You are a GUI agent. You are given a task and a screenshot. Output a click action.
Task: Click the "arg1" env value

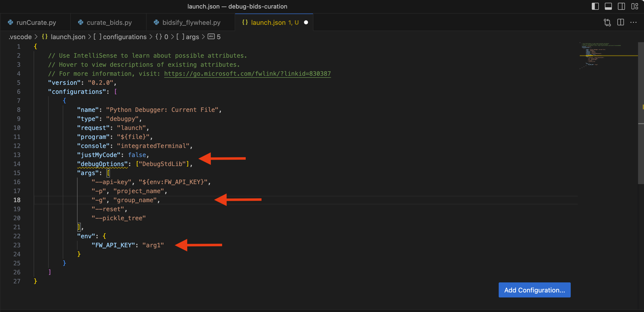tap(153, 245)
